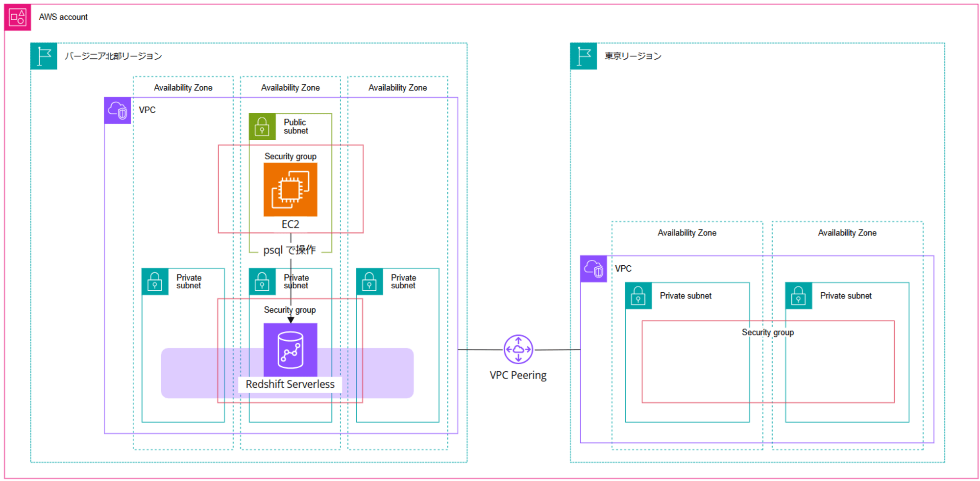The height and width of the screenshot is (481, 980).
Task: Click the VPC Peering connection icon
Action: (518, 350)
